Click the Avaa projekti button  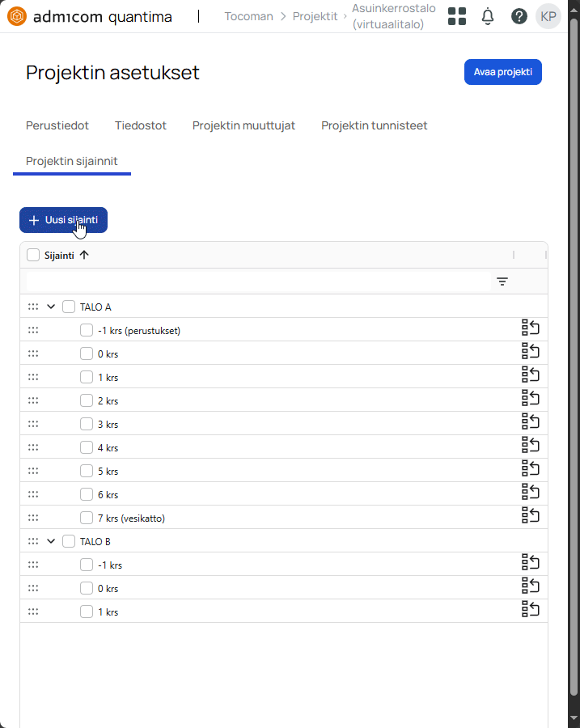click(x=503, y=72)
